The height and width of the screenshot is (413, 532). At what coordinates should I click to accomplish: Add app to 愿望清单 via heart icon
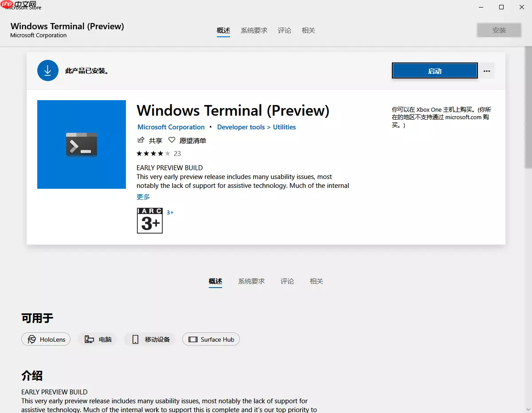pos(172,140)
